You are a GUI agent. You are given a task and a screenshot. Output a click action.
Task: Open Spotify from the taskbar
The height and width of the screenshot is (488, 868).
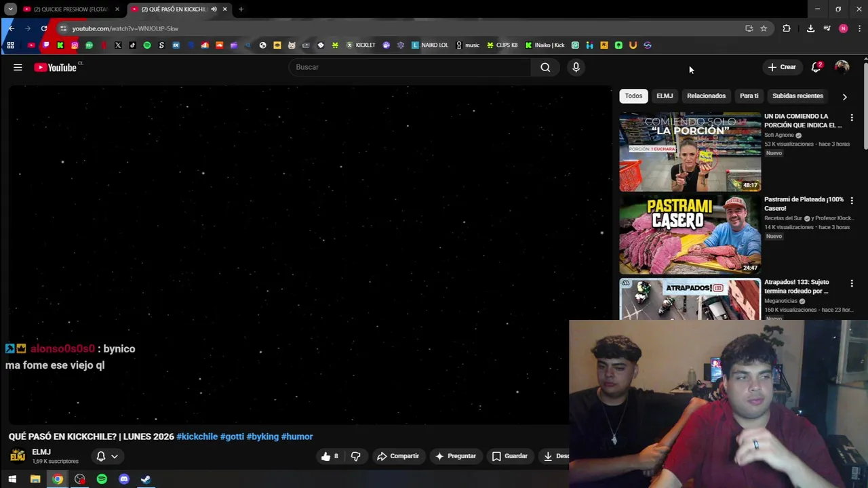[102, 479]
